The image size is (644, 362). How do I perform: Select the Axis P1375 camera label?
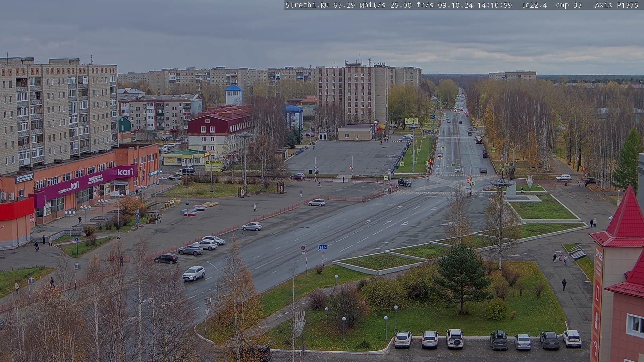click(x=616, y=5)
